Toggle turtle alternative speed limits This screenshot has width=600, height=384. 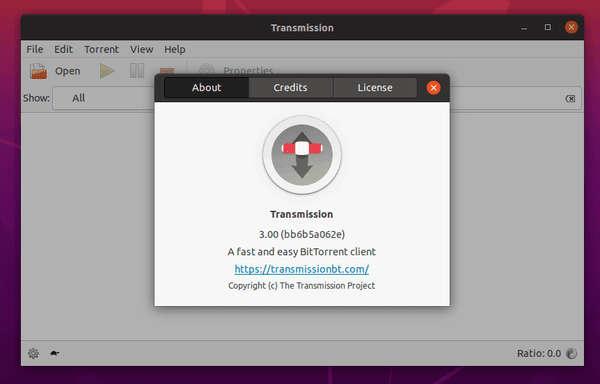click(55, 353)
